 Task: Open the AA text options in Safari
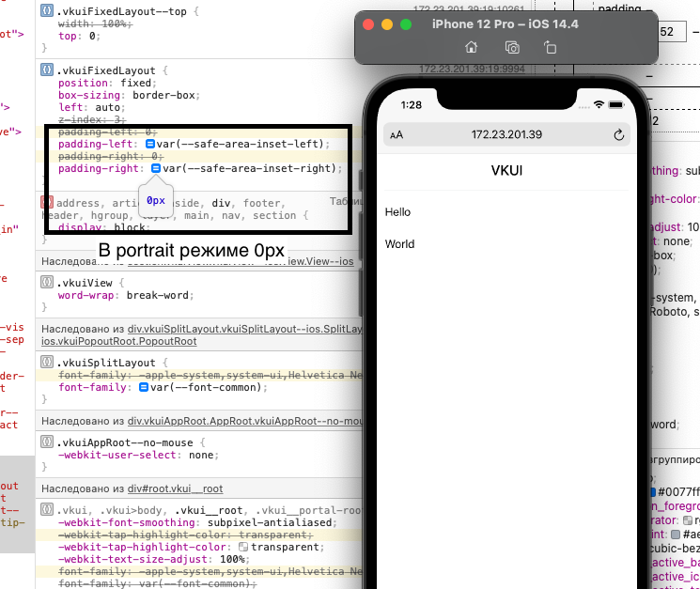397,135
